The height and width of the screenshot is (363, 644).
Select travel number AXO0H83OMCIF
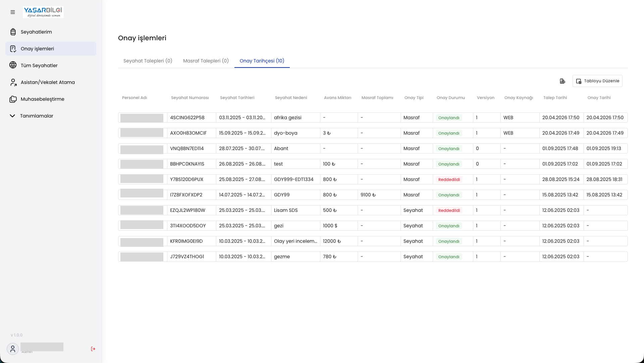pyautogui.click(x=188, y=133)
